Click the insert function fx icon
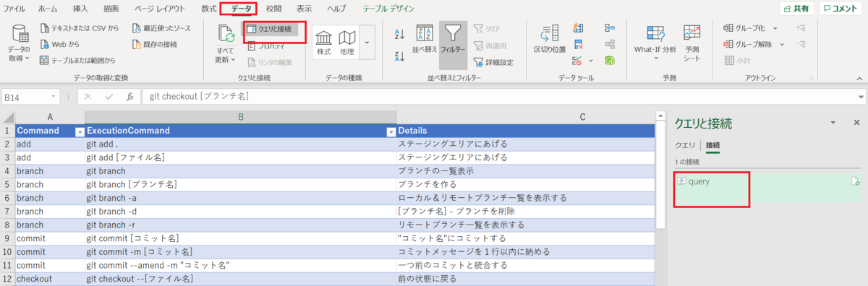This screenshot has height=286, width=868. 129,97
